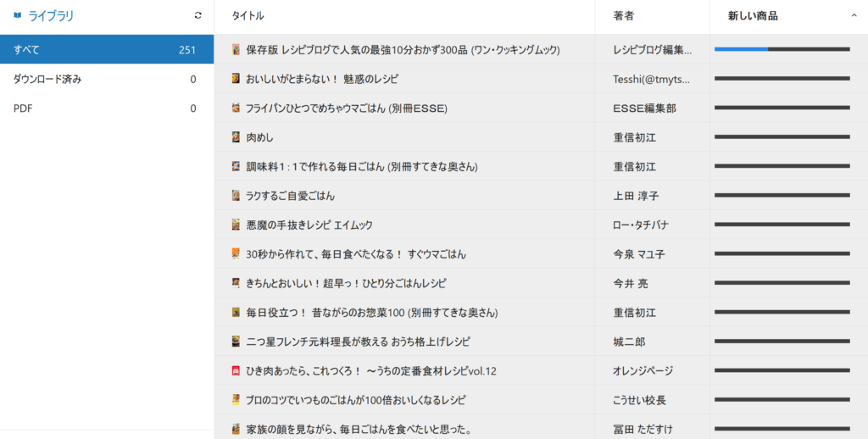The width and height of the screenshot is (868, 439).
Task: Click the book icon beside ライブラリ
Action: pyautogui.click(x=18, y=15)
